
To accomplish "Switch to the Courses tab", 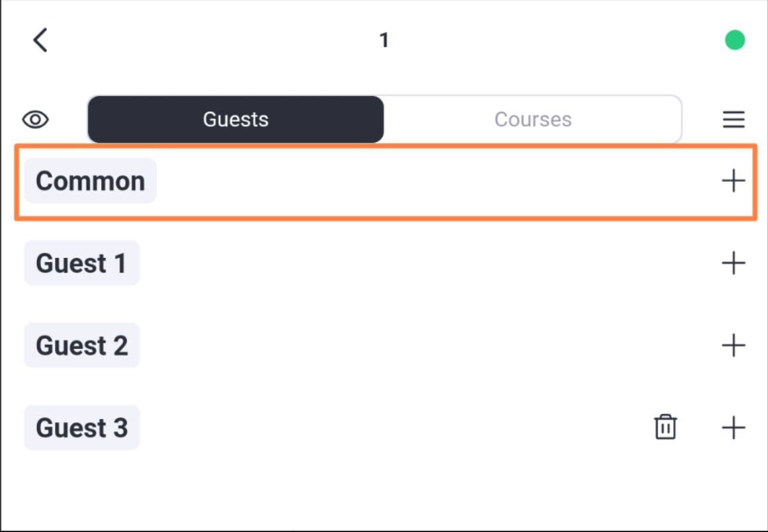I will pos(533,120).
